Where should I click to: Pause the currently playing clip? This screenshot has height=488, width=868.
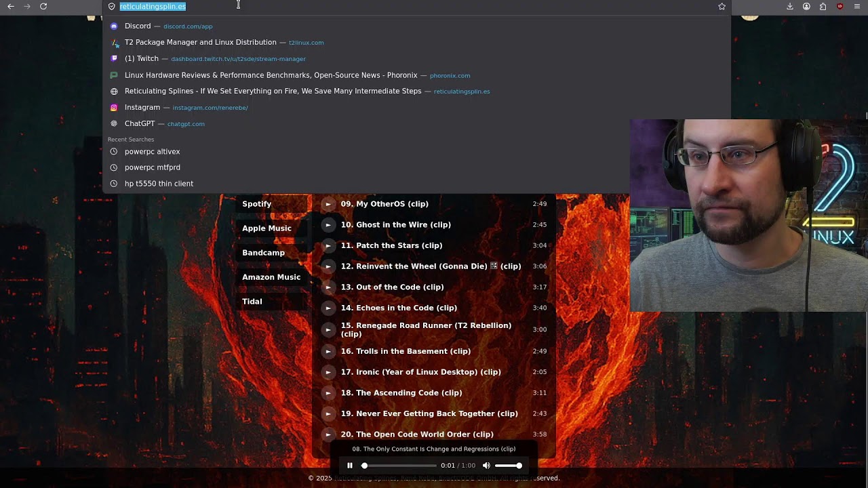click(350, 466)
